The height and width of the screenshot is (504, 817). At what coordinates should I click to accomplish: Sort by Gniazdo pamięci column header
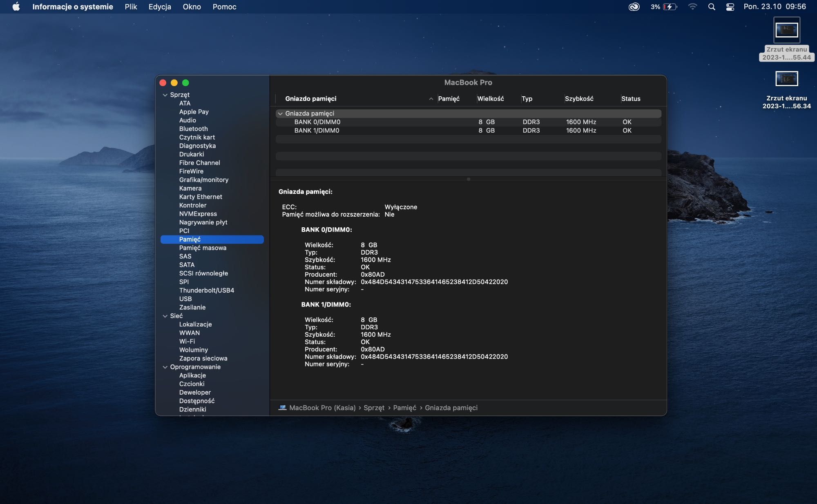coord(310,99)
